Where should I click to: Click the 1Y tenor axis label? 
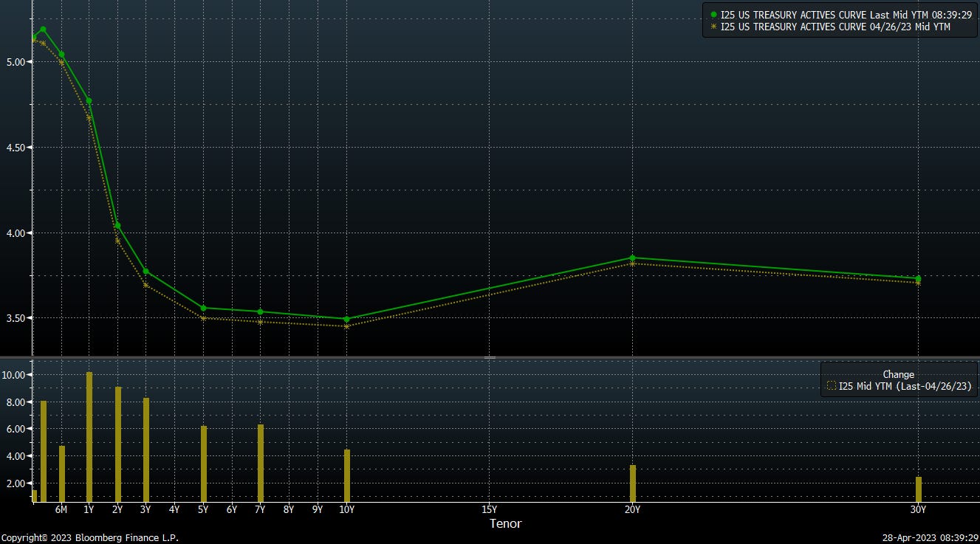pos(89,509)
